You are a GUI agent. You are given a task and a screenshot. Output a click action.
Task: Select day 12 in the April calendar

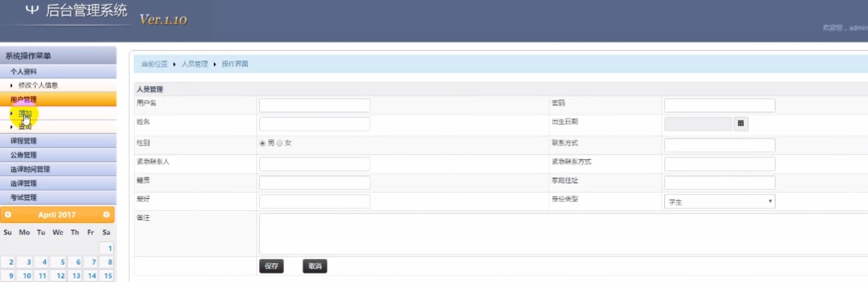[x=58, y=276]
